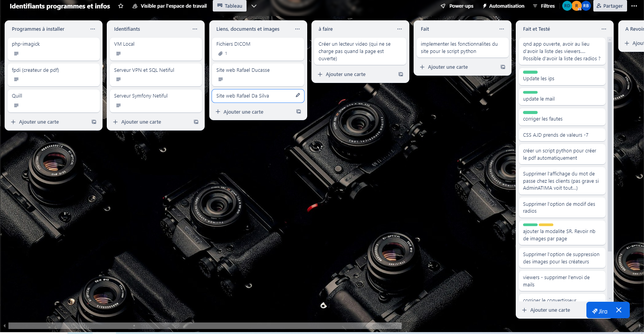Viewport: 644px width, 334px height.
Task: Open Supprimer l'option de suppression des images card
Action: coord(562,258)
